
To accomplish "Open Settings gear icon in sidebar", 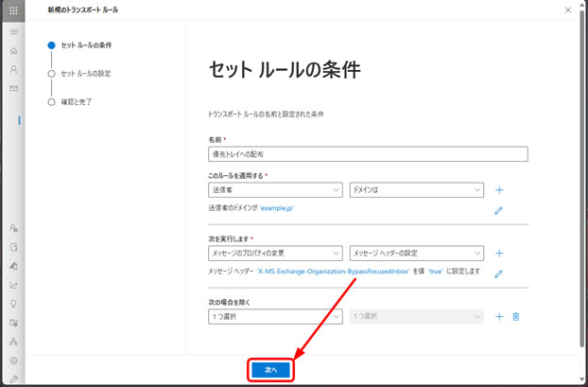I will tap(13, 361).
